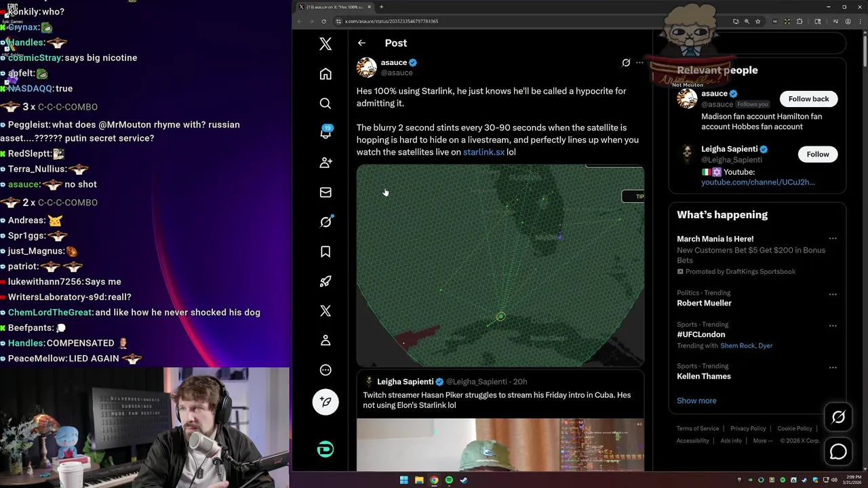
Task: Click Show more under What's happening
Action: (x=696, y=401)
